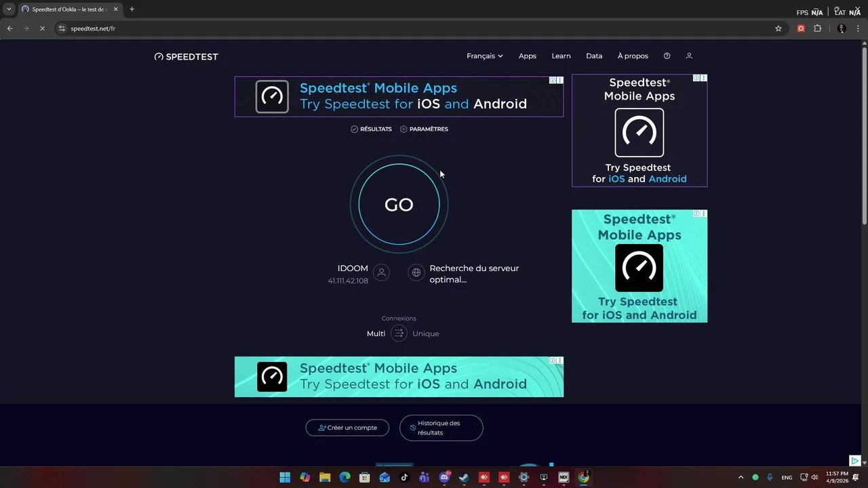
Task: Click top Speedtest Mobile Apps banner
Action: tap(399, 96)
